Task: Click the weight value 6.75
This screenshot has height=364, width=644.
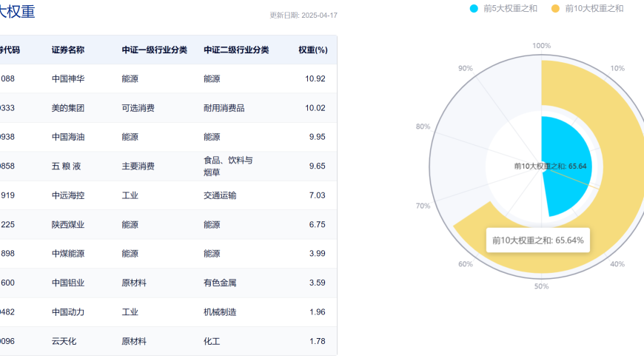Action: [x=317, y=224]
